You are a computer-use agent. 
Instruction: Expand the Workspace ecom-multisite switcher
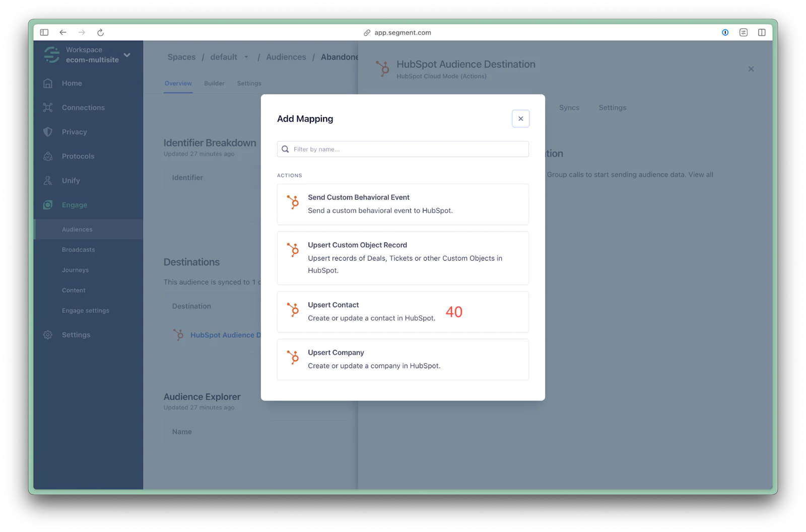point(127,55)
